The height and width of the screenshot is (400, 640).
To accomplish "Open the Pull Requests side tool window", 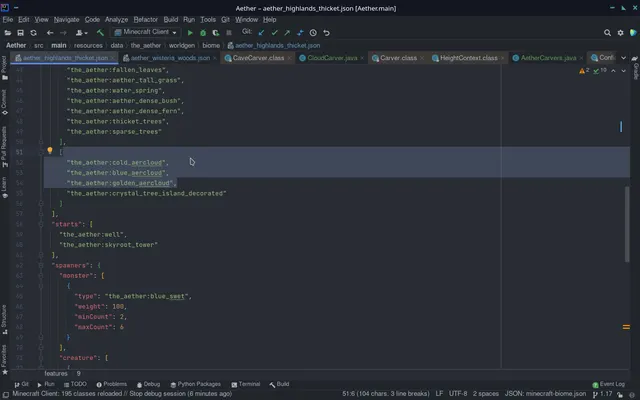I will pyautogui.click(x=4, y=147).
